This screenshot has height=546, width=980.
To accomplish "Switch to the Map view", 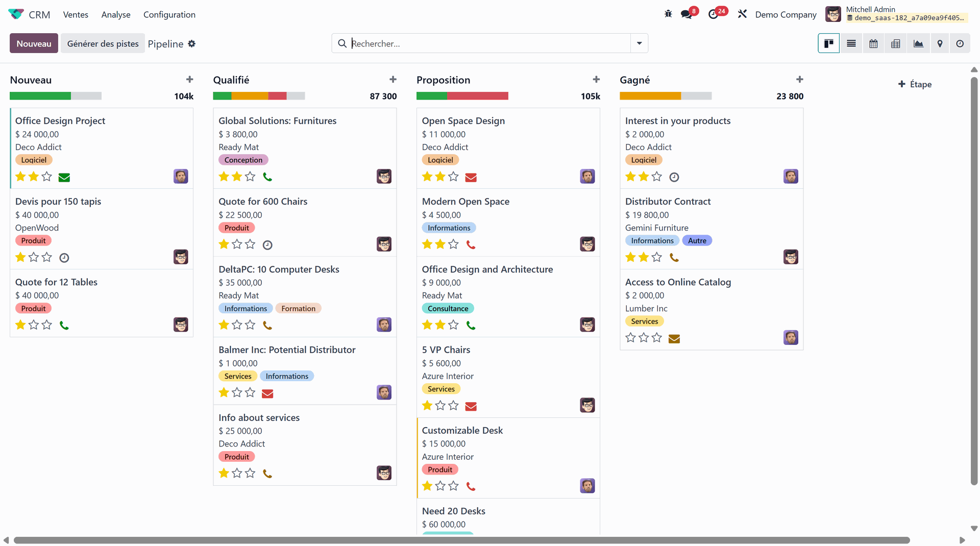I will click(x=940, y=43).
